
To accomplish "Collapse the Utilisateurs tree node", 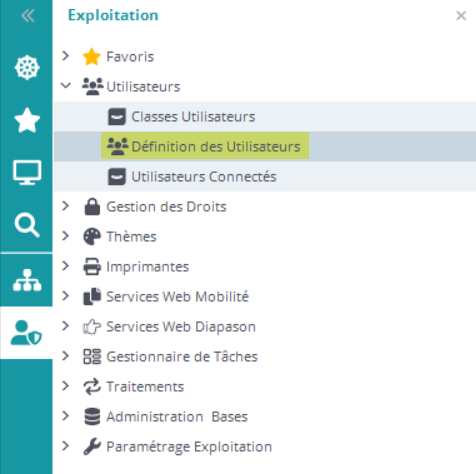I will (66, 86).
